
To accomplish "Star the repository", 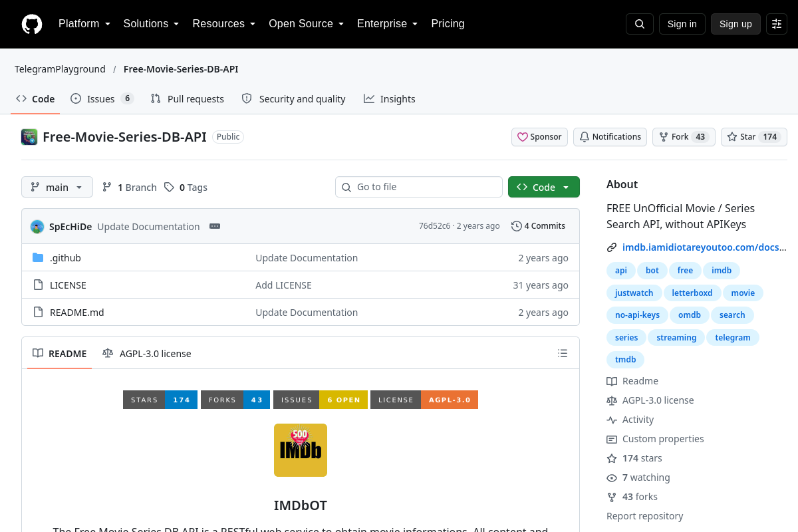I will click(754, 137).
